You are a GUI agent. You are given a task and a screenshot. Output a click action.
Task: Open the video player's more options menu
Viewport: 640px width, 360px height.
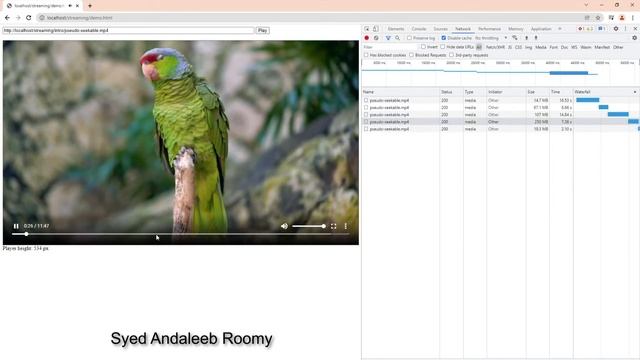pos(345,226)
